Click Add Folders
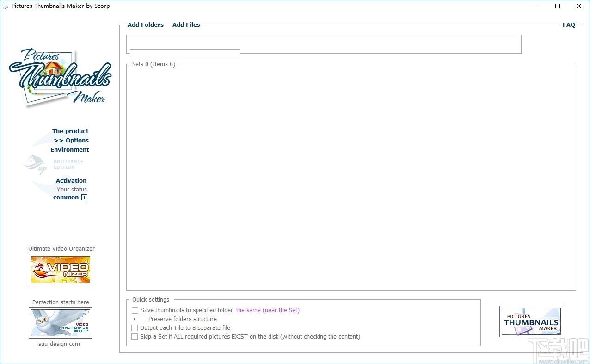 146,25
